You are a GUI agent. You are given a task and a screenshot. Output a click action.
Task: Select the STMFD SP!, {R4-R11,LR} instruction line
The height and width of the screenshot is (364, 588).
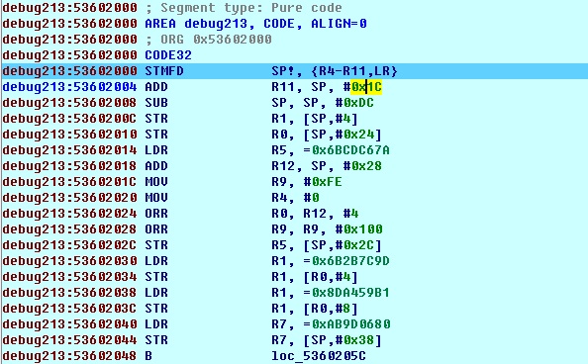click(295, 71)
